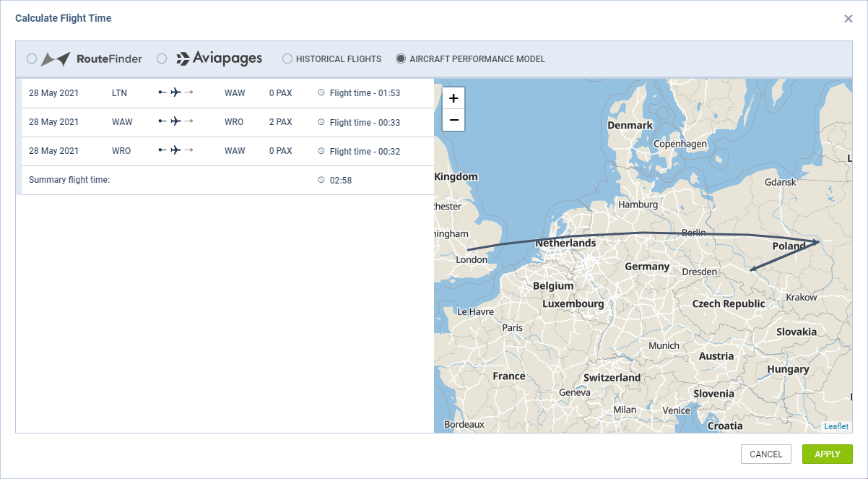The height and width of the screenshot is (479, 868).
Task: Close the Calculate Flight Time dialog
Action: pyautogui.click(x=849, y=18)
